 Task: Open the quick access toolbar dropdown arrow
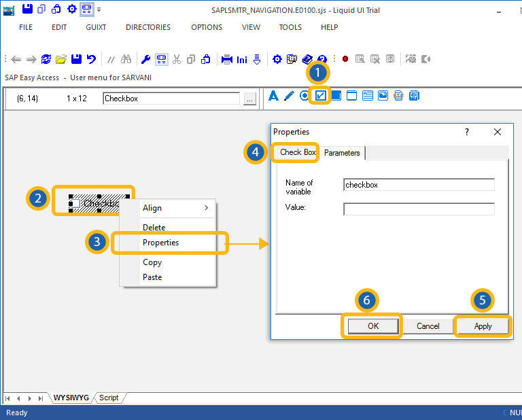point(99,10)
